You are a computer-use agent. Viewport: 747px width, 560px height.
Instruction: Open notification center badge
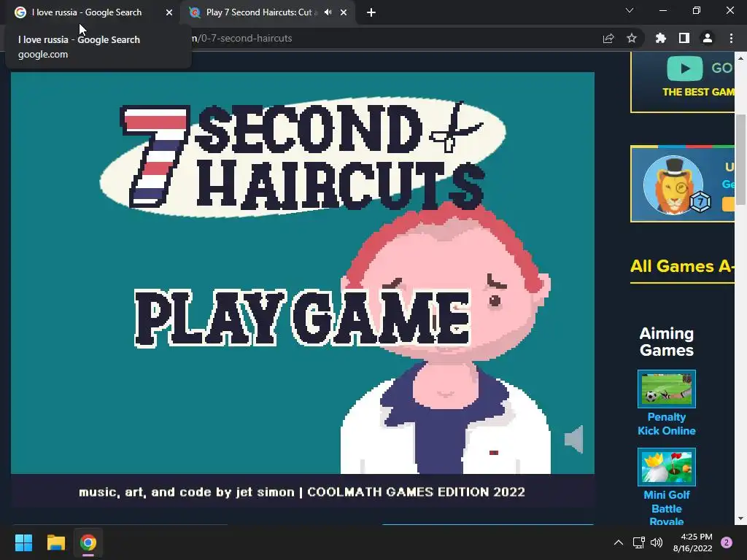[727, 542]
